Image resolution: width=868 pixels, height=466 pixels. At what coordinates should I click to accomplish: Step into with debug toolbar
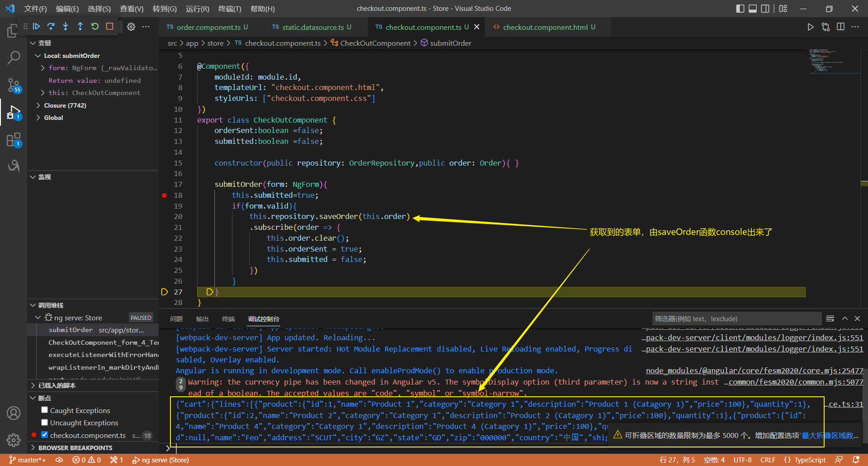[66, 27]
